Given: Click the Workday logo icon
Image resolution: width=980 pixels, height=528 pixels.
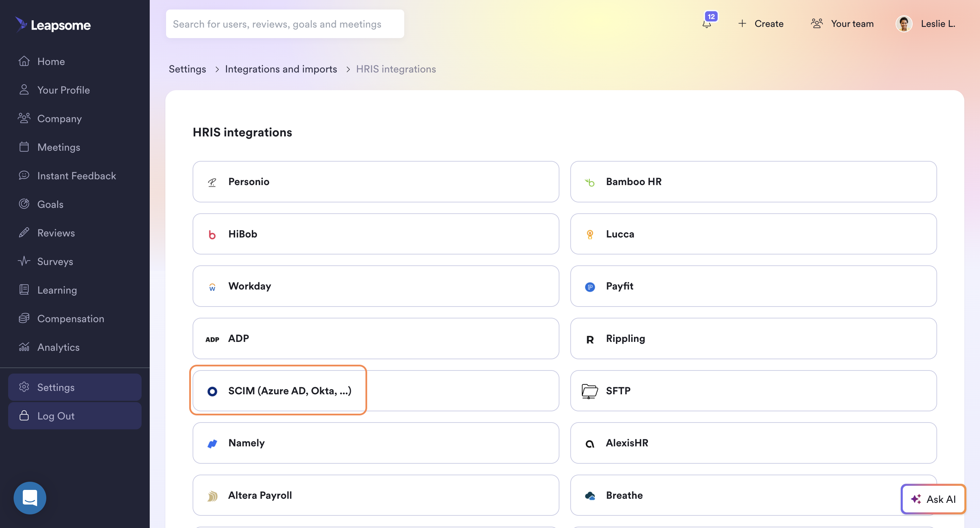Looking at the screenshot, I should click(212, 286).
